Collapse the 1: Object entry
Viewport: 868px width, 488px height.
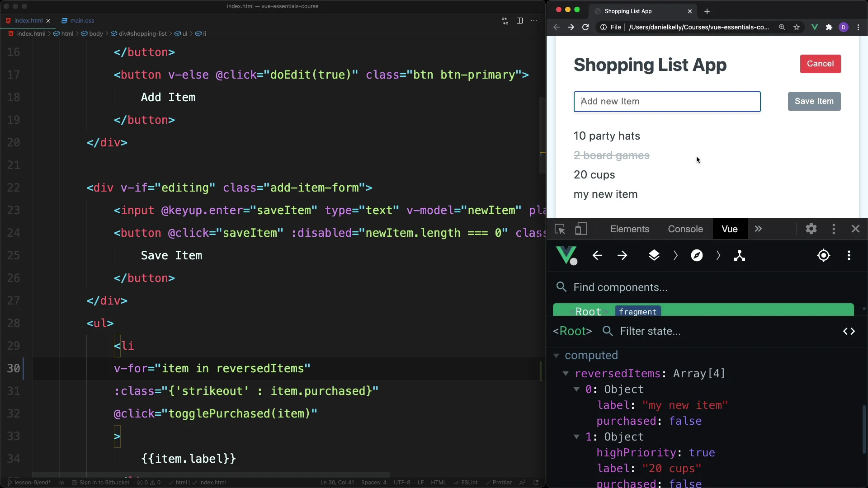(576, 437)
